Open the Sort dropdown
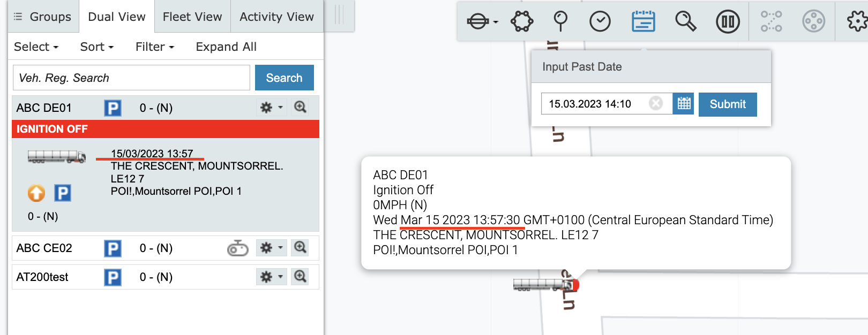868x335 pixels. [x=96, y=47]
